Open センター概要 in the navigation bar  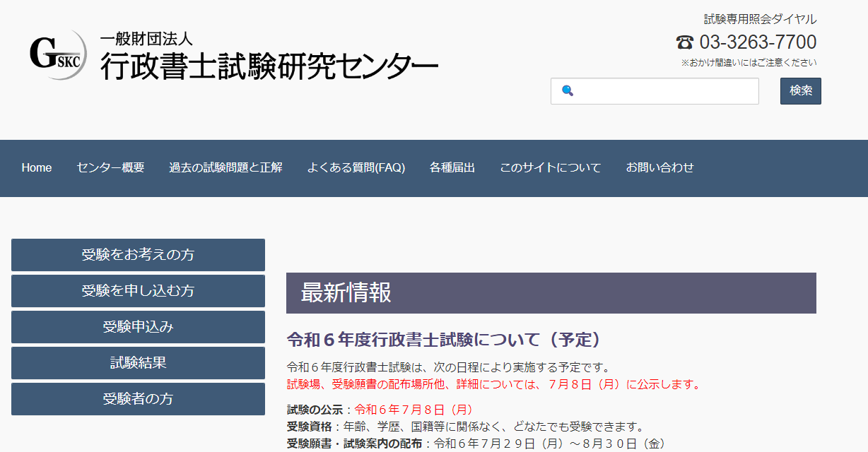110,168
